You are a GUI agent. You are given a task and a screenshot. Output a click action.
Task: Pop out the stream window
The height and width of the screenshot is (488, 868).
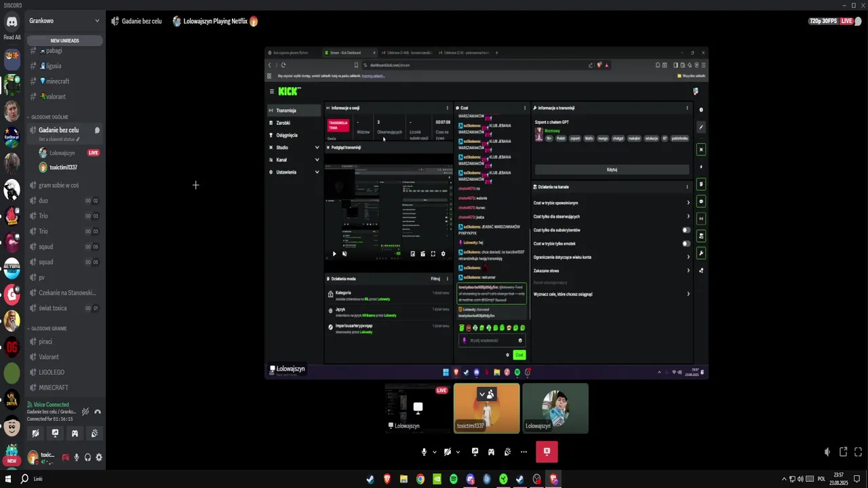click(843, 451)
